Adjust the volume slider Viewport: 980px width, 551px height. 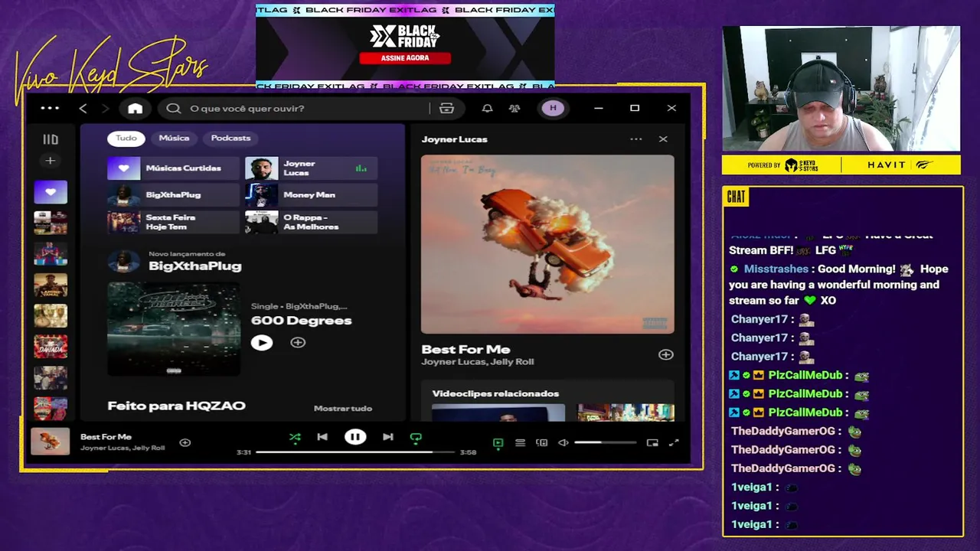point(605,442)
